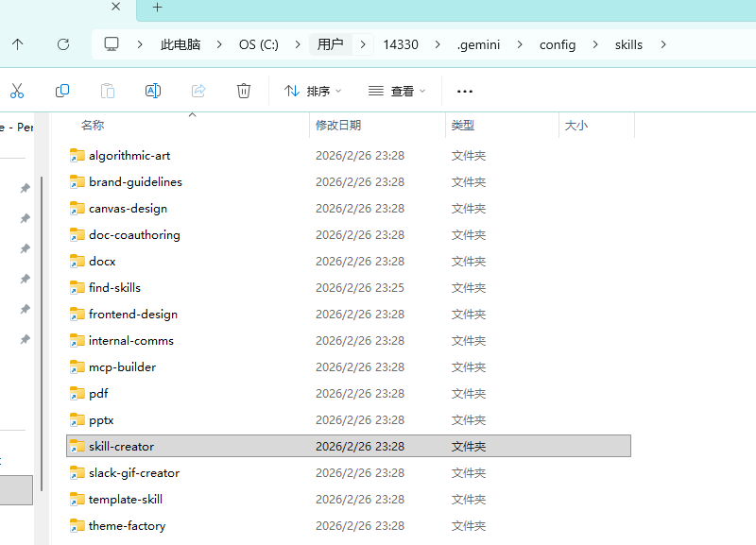Open the 查看 view dropdown
This screenshot has height=545, width=756.
click(397, 91)
